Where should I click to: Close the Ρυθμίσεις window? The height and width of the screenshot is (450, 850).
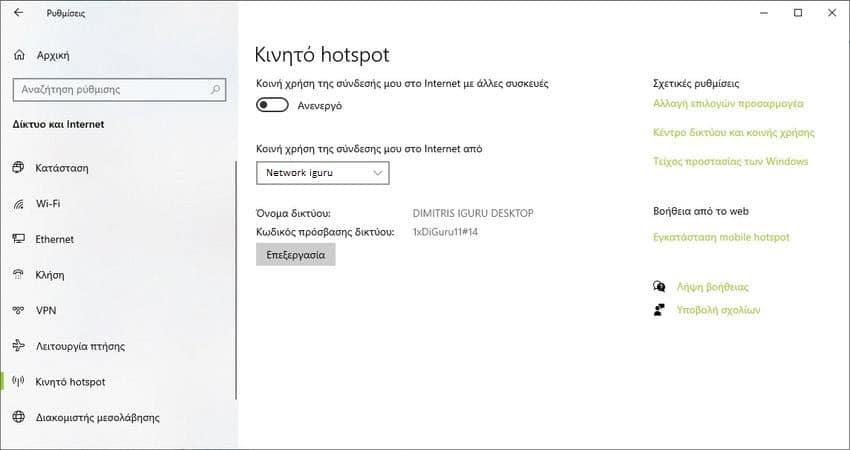click(x=832, y=13)
